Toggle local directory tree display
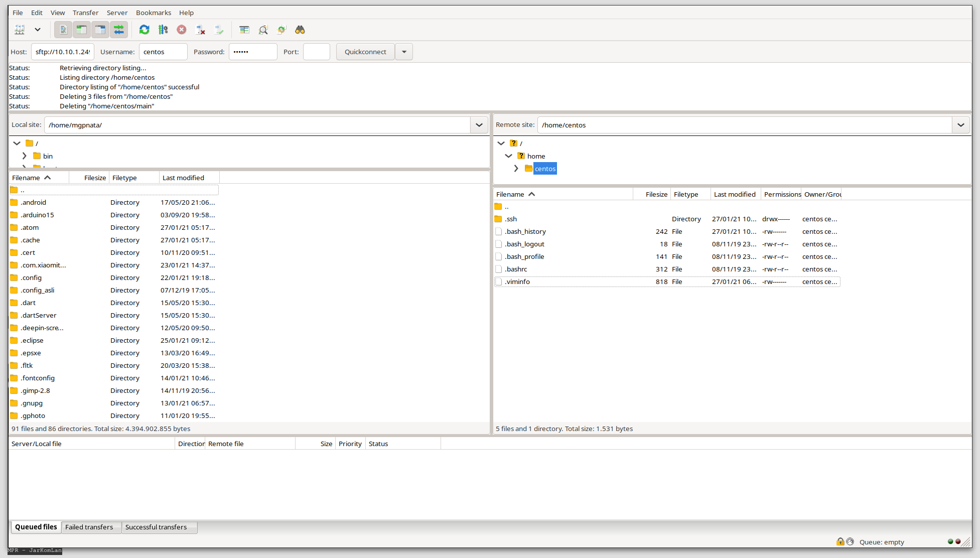This screenshot has width=980, height=558. 82,30
